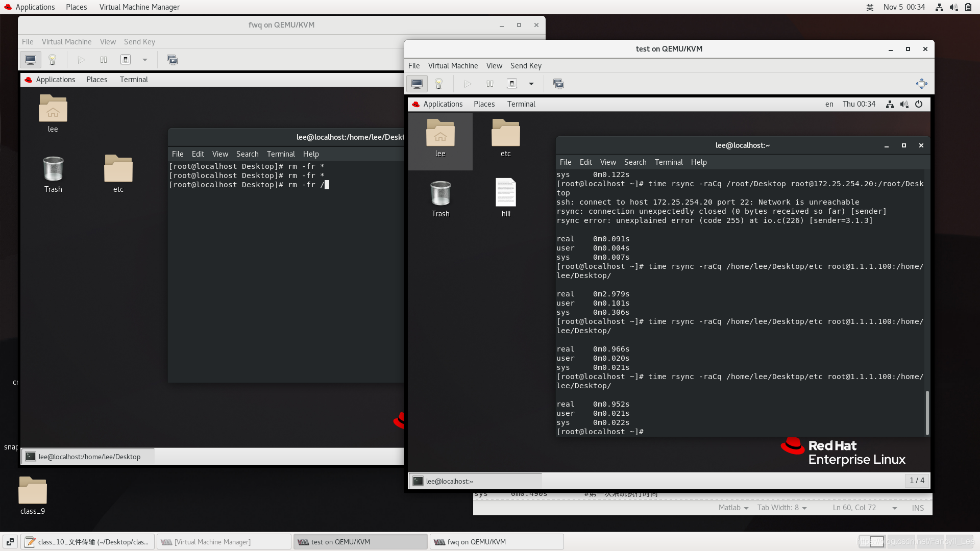This screenshot has height=551, width=980.
Task: Switch to fwq on QEMU/KVM taskbar button
Action: pyautogui.click(x=496, y=542)
